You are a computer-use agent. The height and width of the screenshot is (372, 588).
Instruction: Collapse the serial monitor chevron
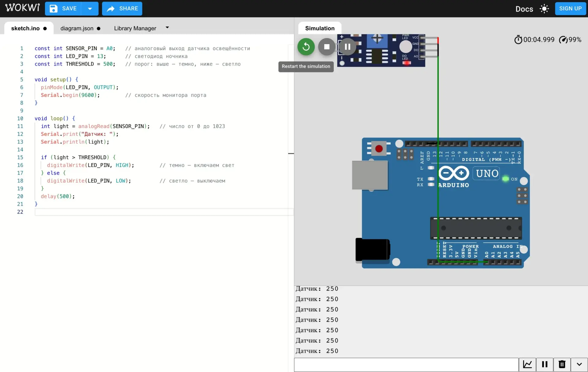click(579, 364)
